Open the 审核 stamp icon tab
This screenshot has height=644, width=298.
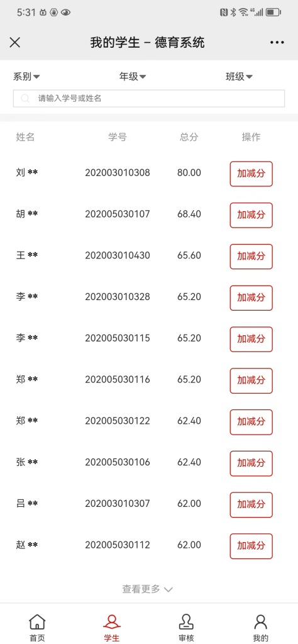pos(186,622)
